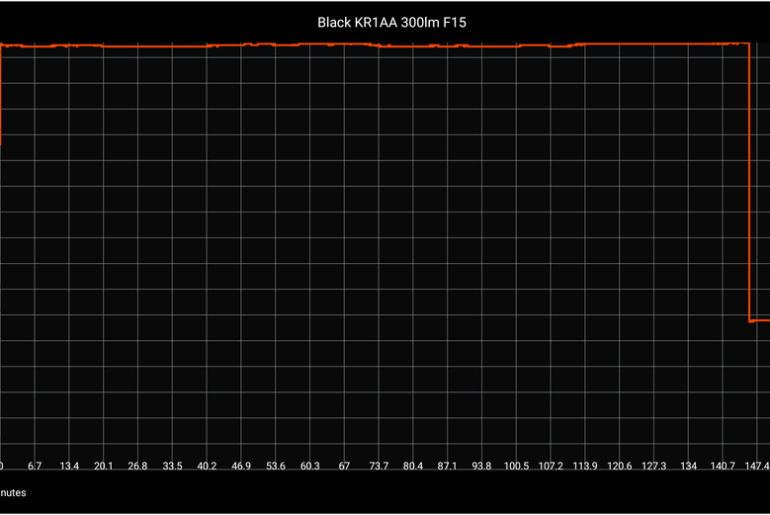Click the 100.5 x-axis label
Image resolution: width=770 pixels, height=515 pixels.
pyautogui.click(x=517, y=466)
